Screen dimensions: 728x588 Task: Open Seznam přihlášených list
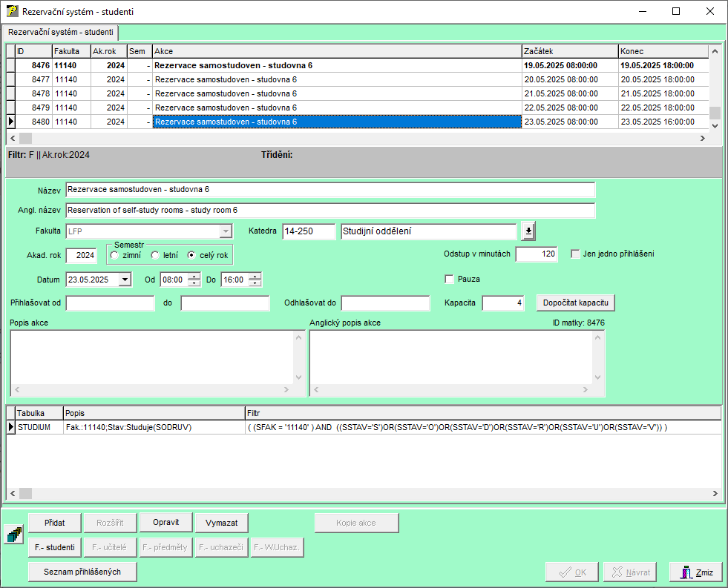click(x=82, y=572)
